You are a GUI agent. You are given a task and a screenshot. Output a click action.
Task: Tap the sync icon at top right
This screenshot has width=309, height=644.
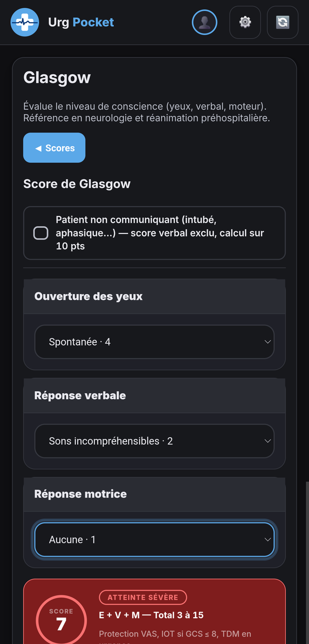[282, 22]
